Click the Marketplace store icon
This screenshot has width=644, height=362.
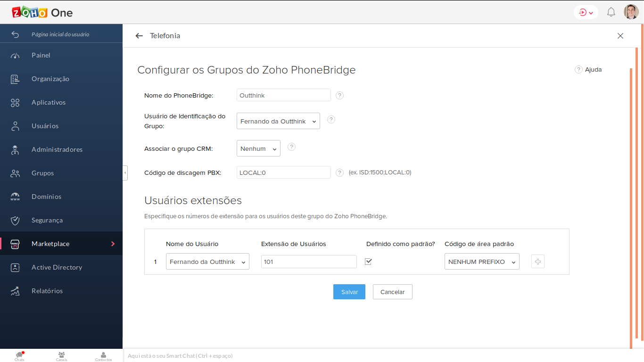[x=15, y=244]
